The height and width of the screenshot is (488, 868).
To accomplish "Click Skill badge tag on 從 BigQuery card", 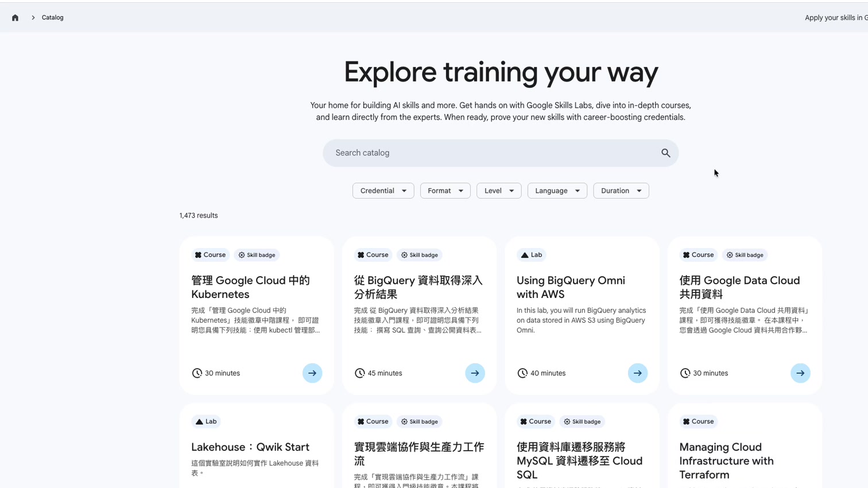I will [420, 255].
